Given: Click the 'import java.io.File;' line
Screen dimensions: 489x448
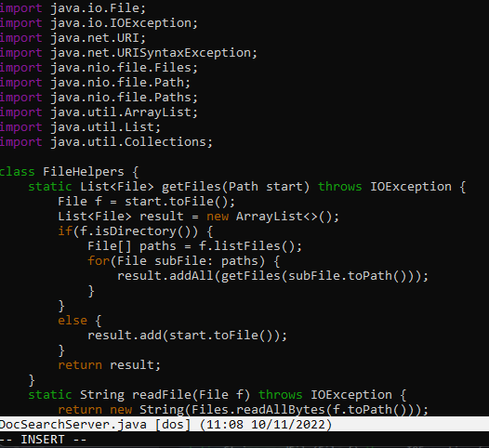Looking at the screenshot, I should coord(73,8).
